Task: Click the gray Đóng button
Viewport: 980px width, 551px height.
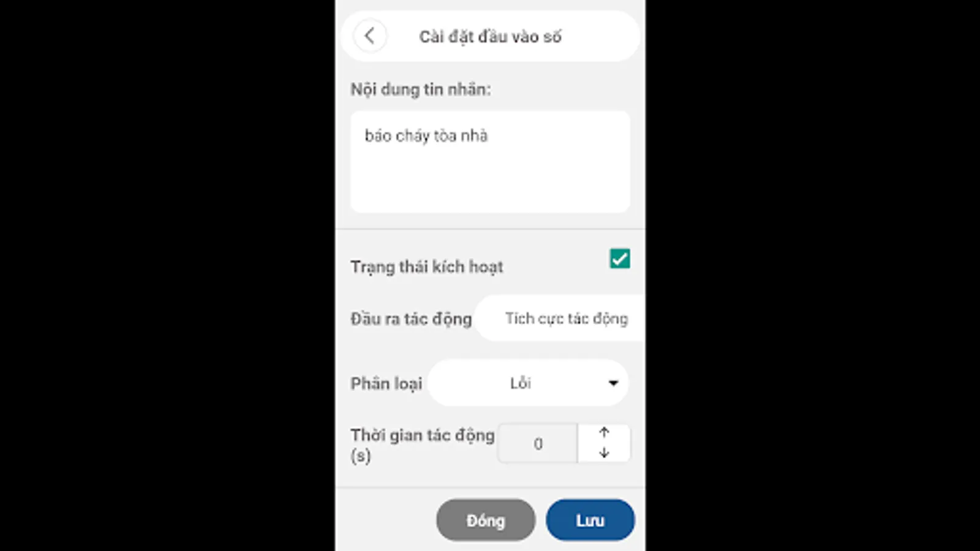Action: (x=486, y=520)
